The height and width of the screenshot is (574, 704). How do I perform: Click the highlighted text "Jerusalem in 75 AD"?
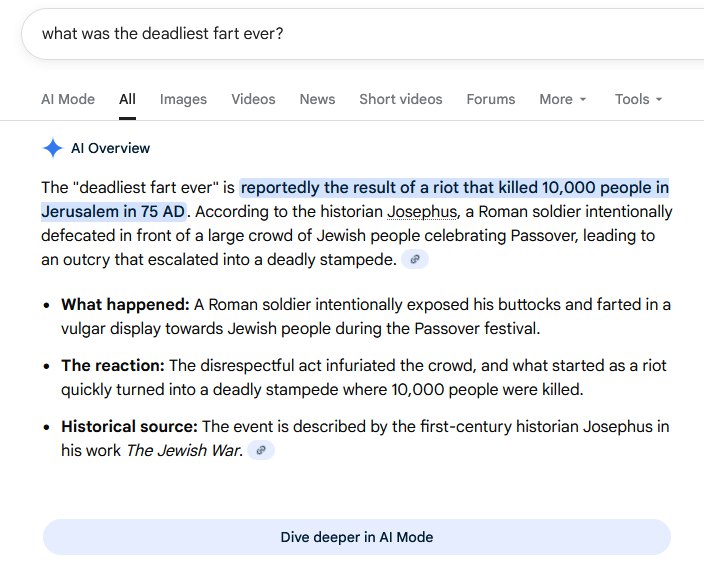click(113, 212)
